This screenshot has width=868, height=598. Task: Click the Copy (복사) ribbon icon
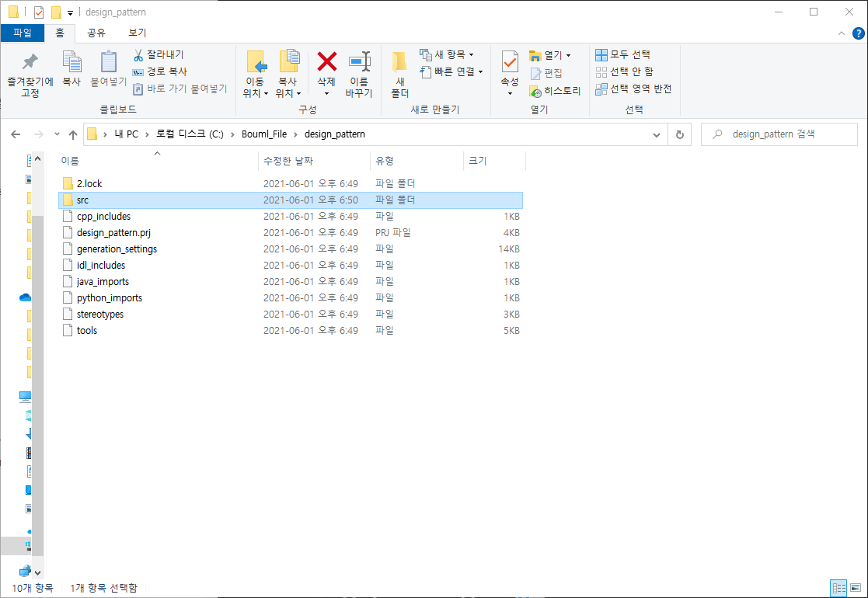pos(71,68)
